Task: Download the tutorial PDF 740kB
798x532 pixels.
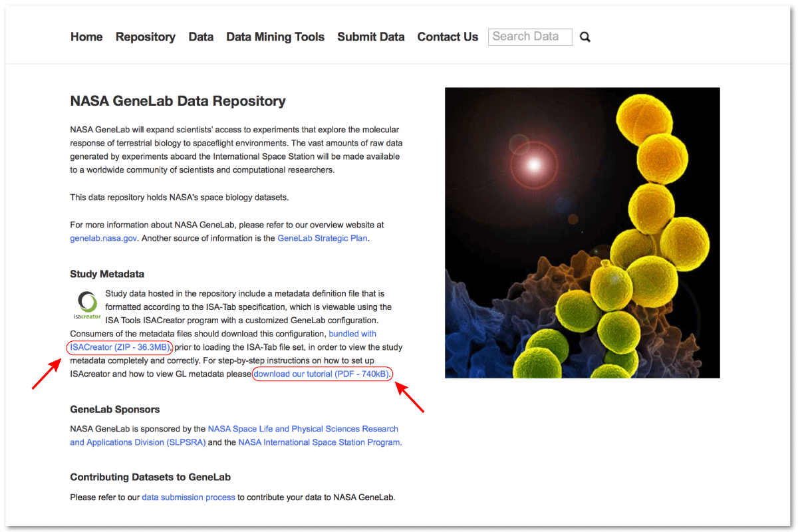Action: pyautogui.click(x=322, y=374)
